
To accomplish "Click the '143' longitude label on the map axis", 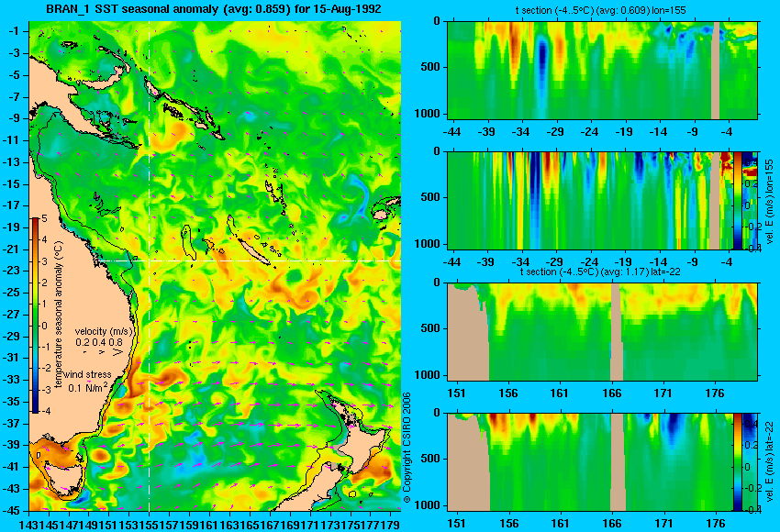I will point(28,524).
